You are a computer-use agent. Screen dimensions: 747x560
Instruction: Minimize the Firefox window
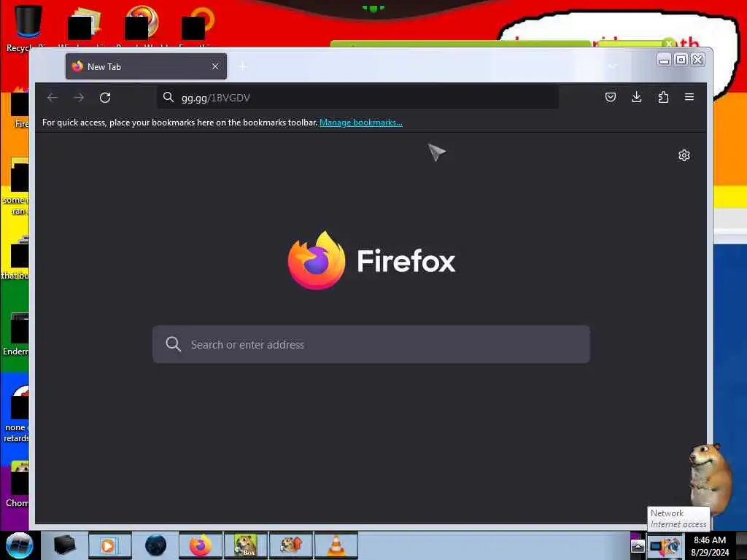pos(664,60)
